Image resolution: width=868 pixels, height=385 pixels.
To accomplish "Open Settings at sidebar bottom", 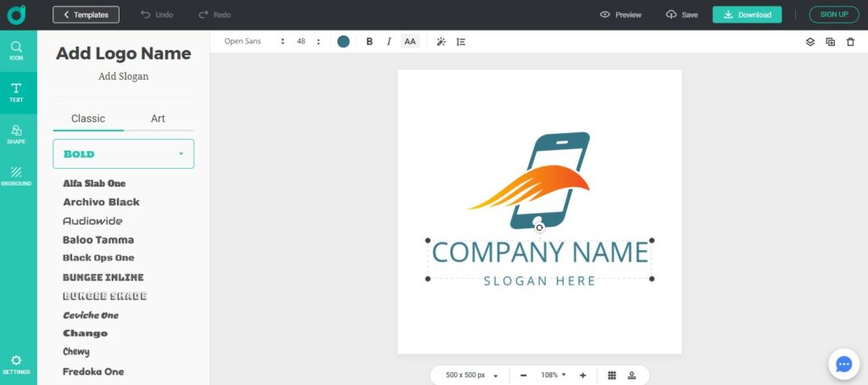I will click(16, 365).
